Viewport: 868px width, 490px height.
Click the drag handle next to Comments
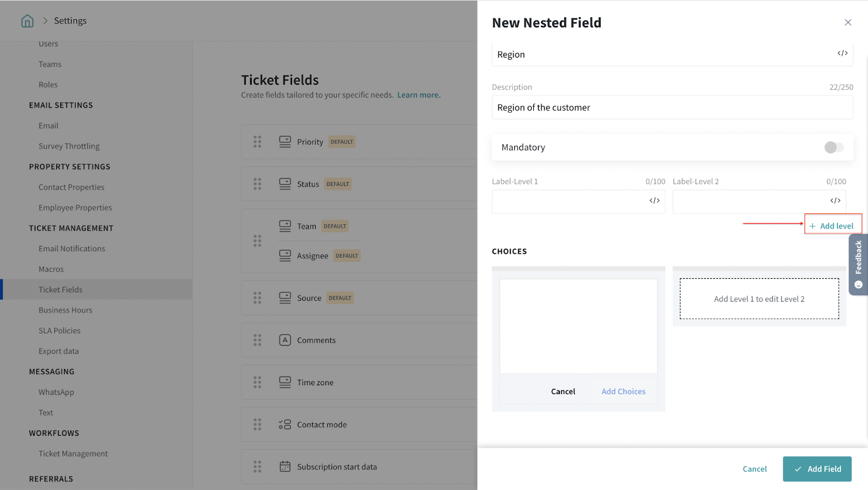point(257,340)
